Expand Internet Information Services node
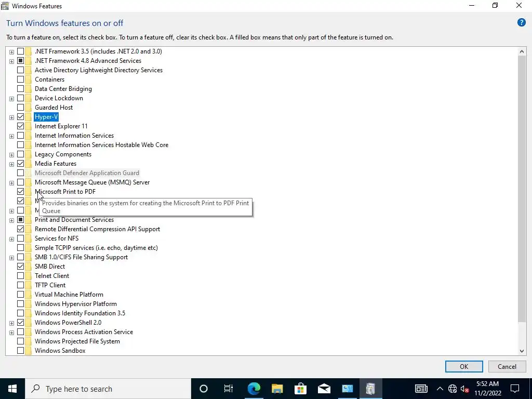532x399 pixels. 11,136
